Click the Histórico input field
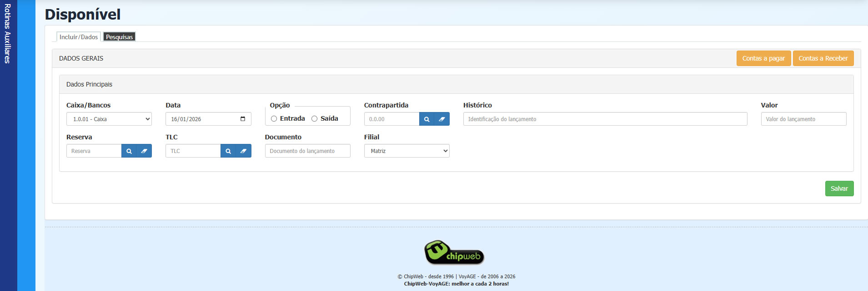 605,119
